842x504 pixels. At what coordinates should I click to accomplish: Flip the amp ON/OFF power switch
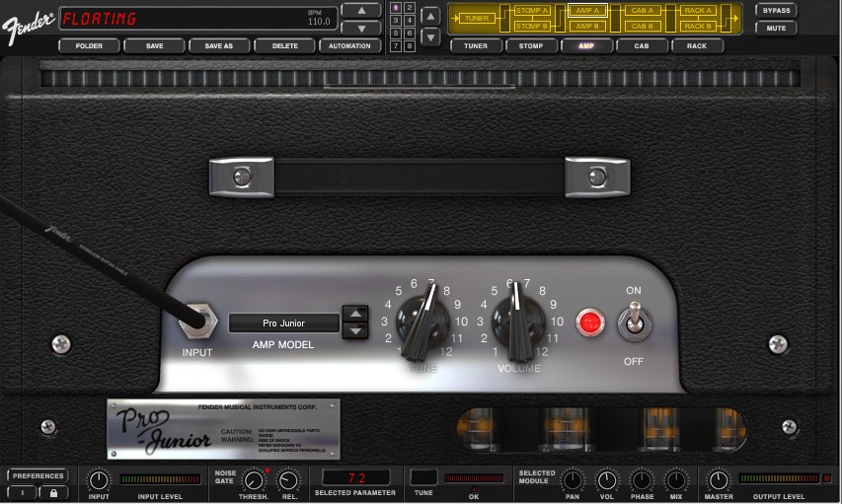tap(634, 321)
